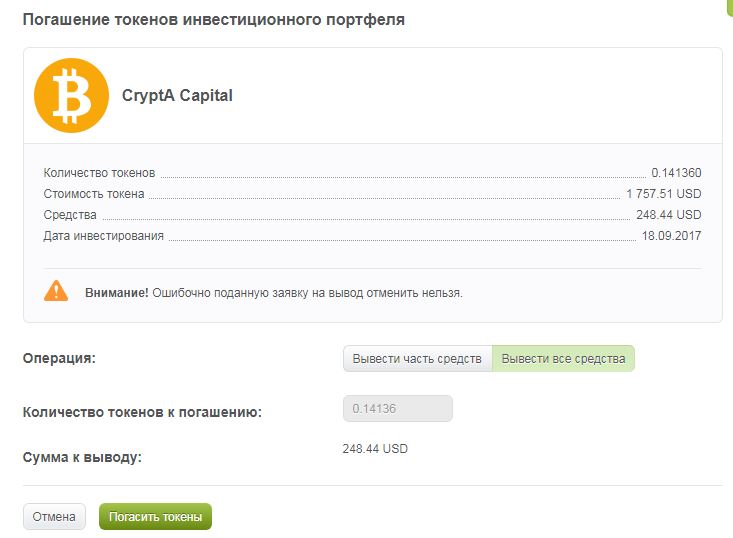Click the 'Сумма к выводу:' label
The height and width of the screenshot is (538, 733).
(x=82, y=457)
